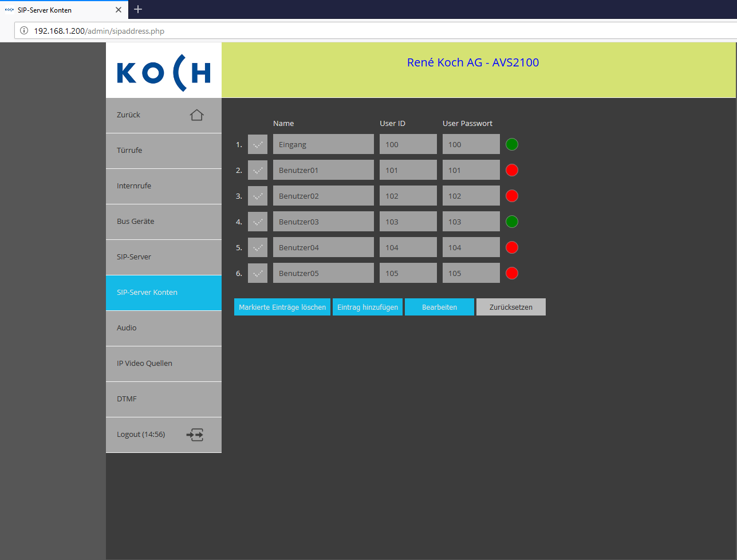Screen dimensions: 737x560
Task: Go to Bus Geräte section
Action: pyautogui.click(x=164, y=222)
